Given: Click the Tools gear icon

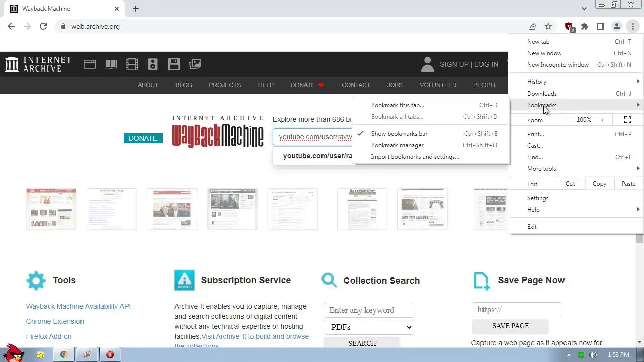Looking at the screenshot, I should (36, 280).
